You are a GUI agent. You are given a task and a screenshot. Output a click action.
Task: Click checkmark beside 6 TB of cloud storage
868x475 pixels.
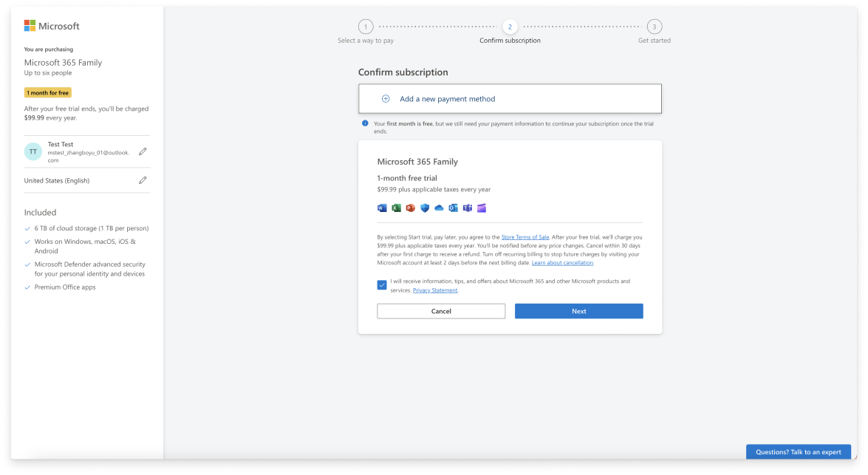coord(27,228)
